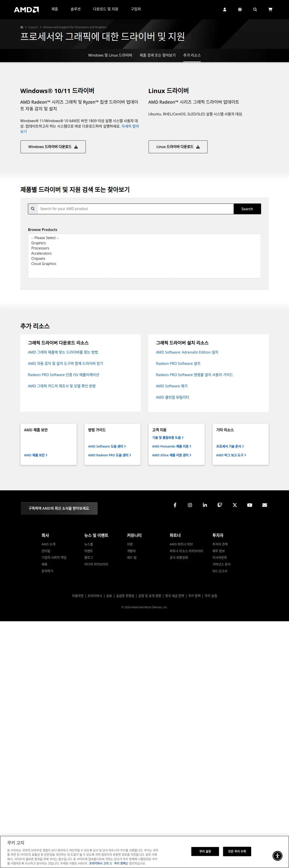
Task: Open the 구입처 menu
Action: (x=135, y=9)
